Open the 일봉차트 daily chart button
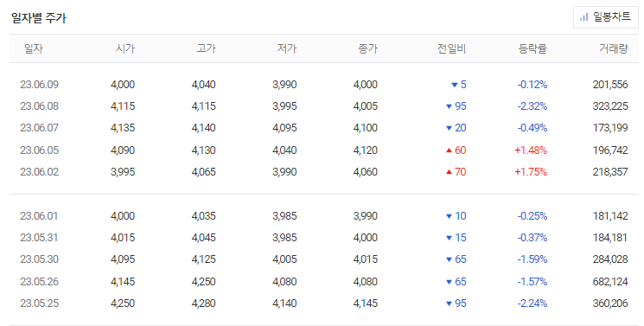Image resolution: width=644 pixels, height=326 pixels. pos(606,16)
